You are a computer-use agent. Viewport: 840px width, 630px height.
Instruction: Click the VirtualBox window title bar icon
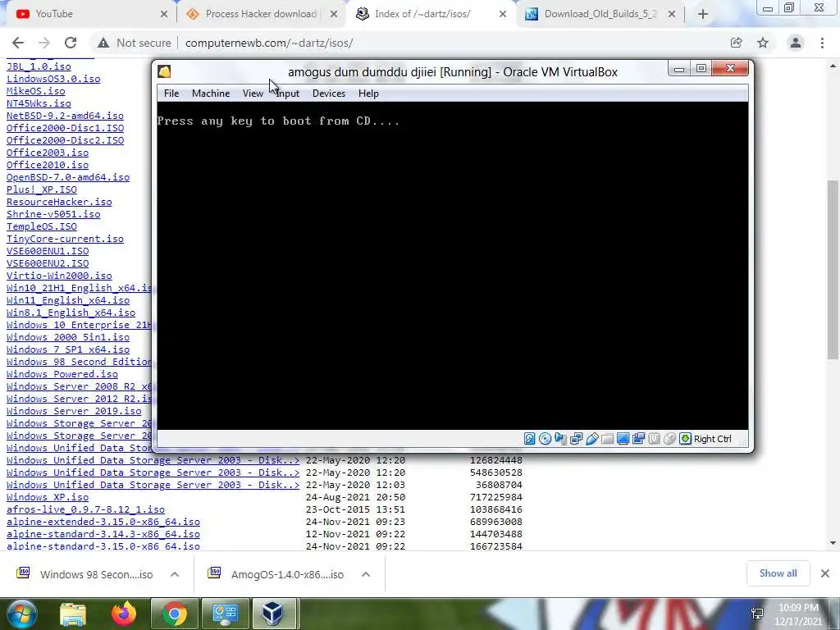coord(164,72)
